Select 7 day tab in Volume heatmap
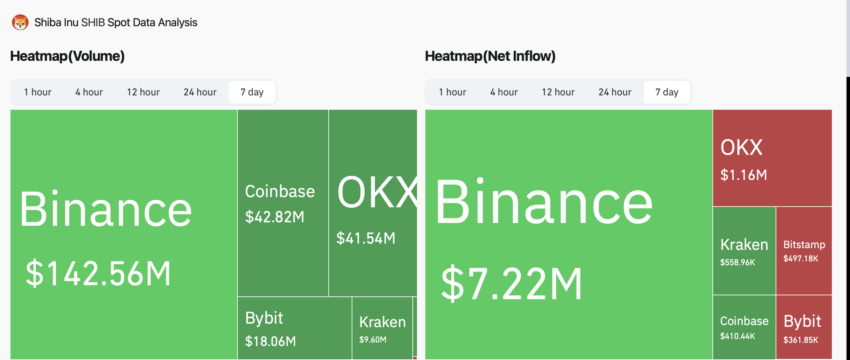This screenshot has width=850, height=360. tap(252, 92)
